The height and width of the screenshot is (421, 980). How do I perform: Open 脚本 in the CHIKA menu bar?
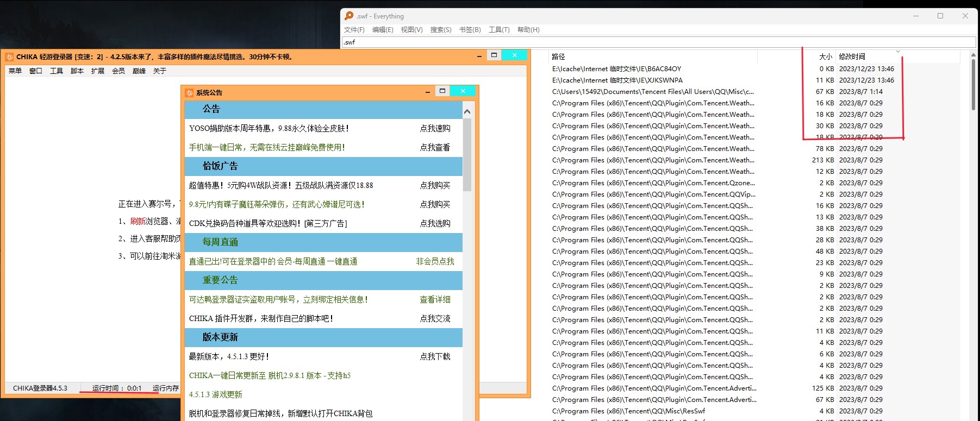click(77, 71)
